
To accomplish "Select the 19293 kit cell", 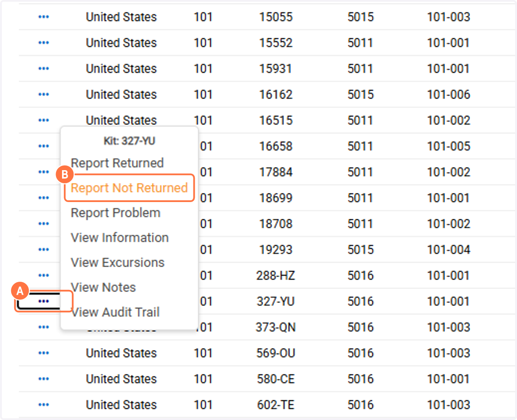I will click(x=276, y=250).
